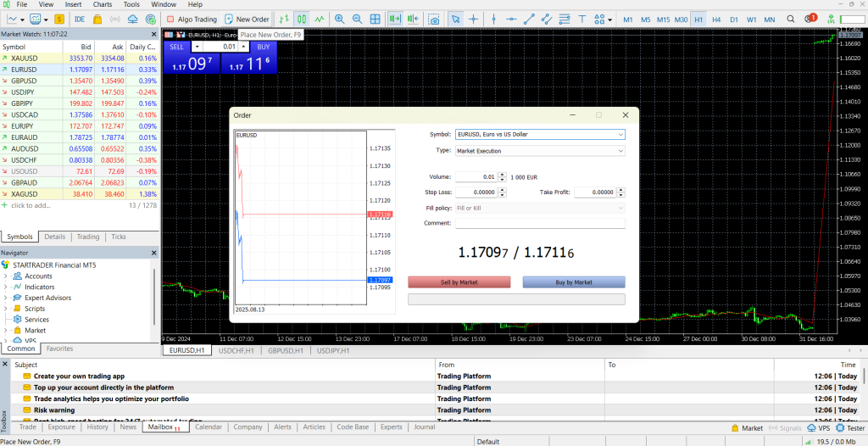Open the History tab in Toolbox

click(97, 427)
